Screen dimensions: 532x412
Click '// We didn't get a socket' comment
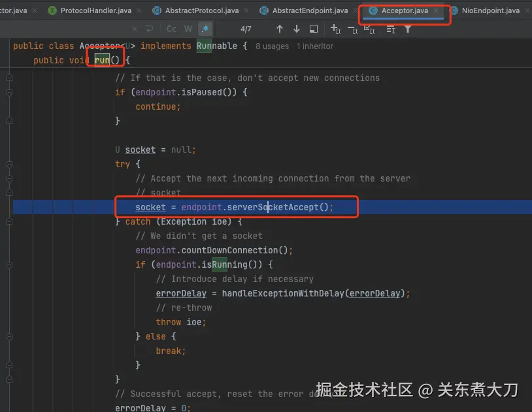coord(199,236)
